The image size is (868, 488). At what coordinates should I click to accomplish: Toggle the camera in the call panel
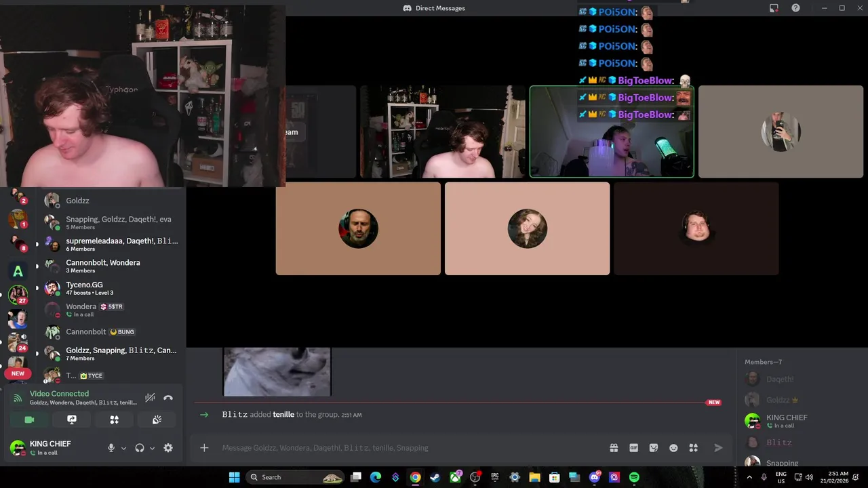point(29,420)
